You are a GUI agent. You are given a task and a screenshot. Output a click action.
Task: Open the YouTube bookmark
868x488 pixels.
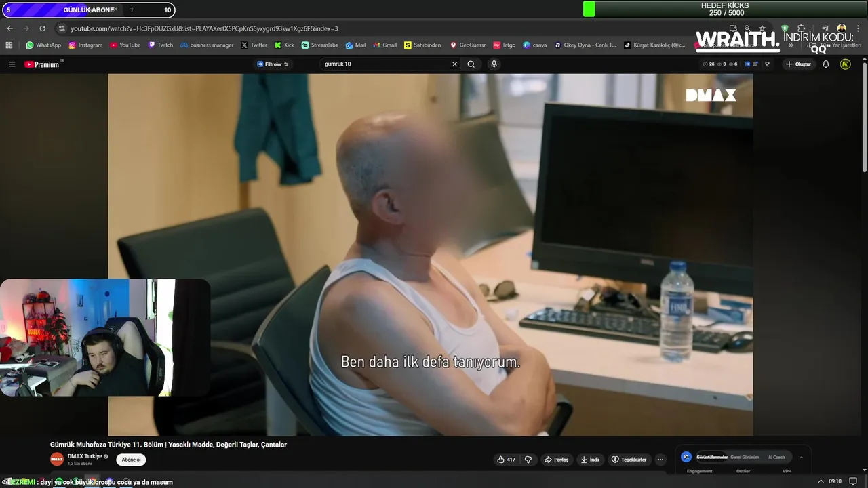point(125,45)
